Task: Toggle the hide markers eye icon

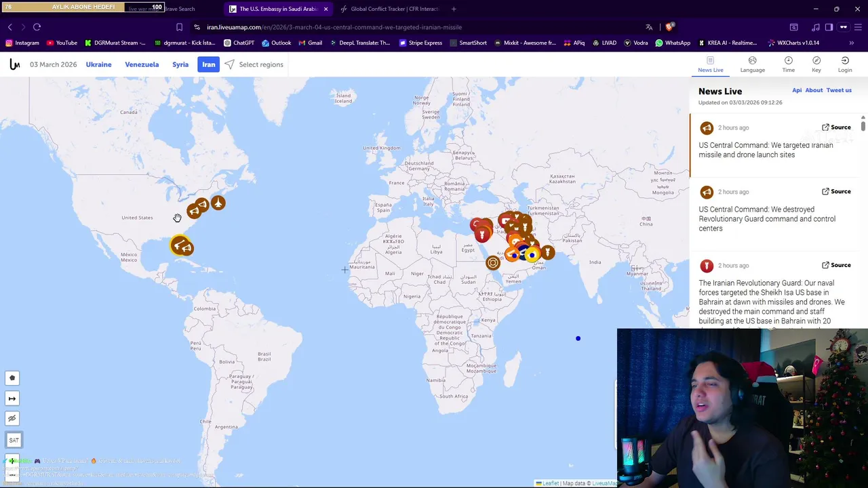Action: point(12,419)
